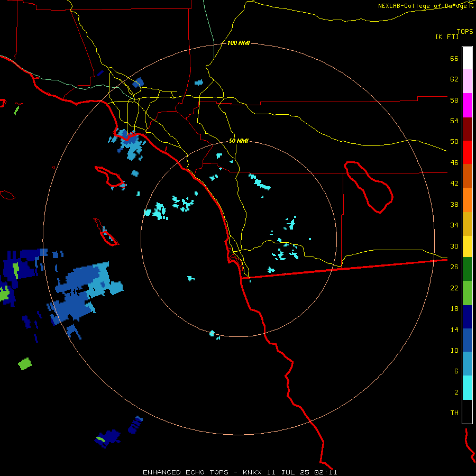Select the medium blue legend swatch
This screenshot has height=476, width=476.
click(x=467, y=340)
